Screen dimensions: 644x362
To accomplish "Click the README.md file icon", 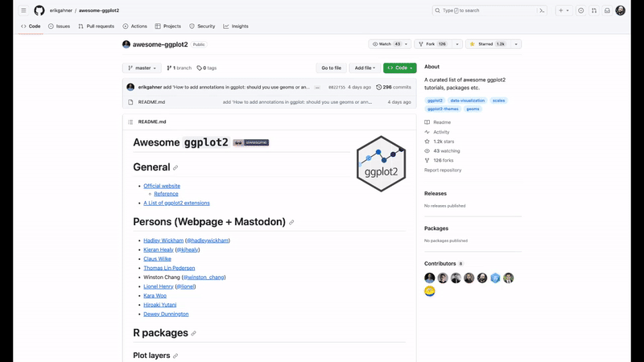I will coord(130,102).
